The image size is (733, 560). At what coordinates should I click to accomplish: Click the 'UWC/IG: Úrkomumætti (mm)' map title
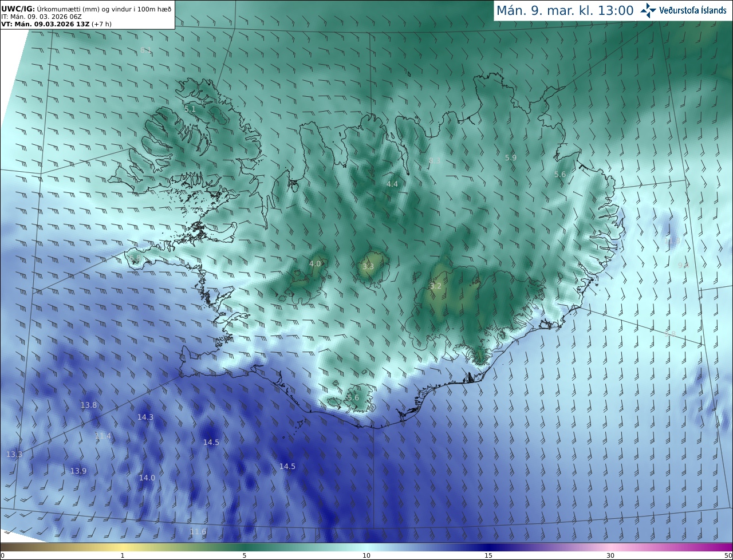click(86, 9)
